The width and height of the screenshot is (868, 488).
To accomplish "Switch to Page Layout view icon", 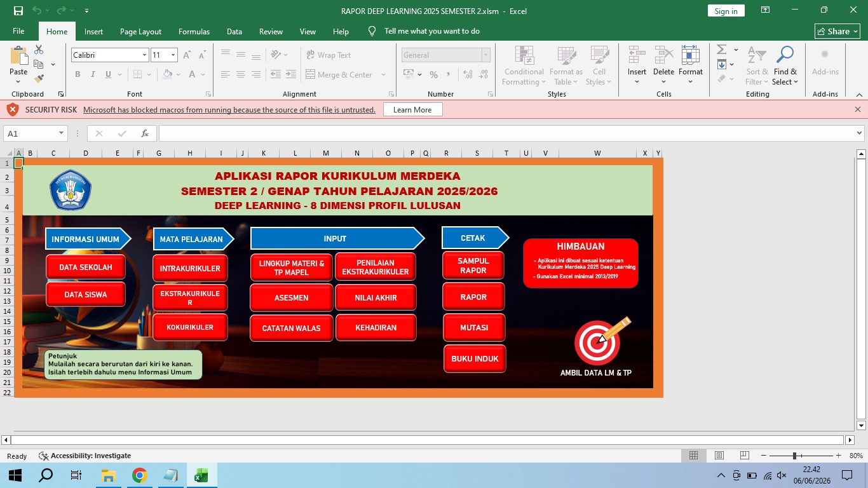I will click(x=719, y=456).
